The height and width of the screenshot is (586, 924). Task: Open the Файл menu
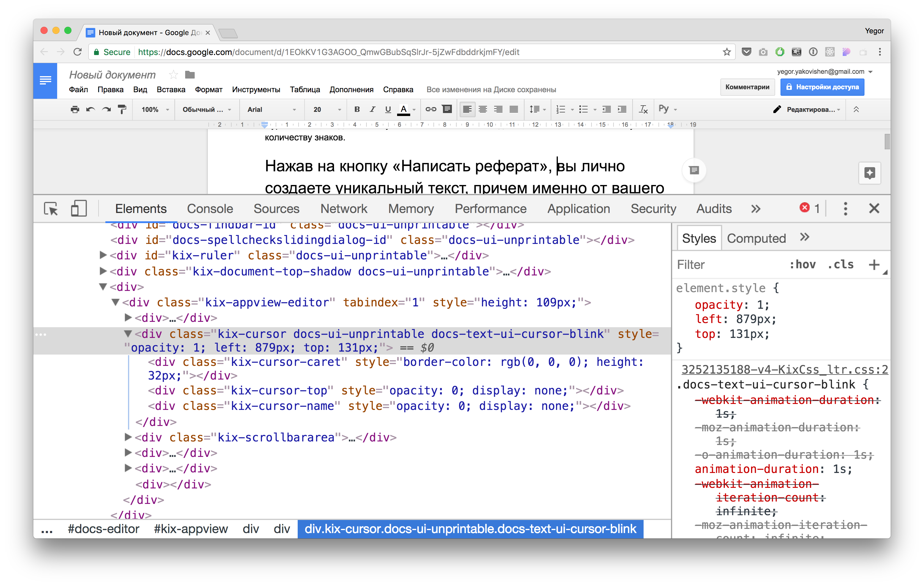(x=78, y=90)
